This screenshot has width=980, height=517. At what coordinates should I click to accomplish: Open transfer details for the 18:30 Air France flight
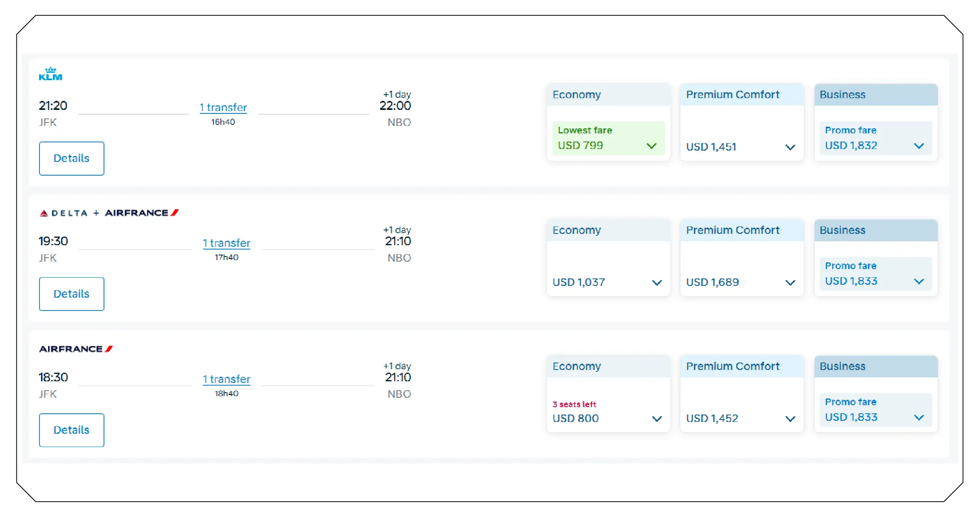pyautogui.click(x=226, y=379)
